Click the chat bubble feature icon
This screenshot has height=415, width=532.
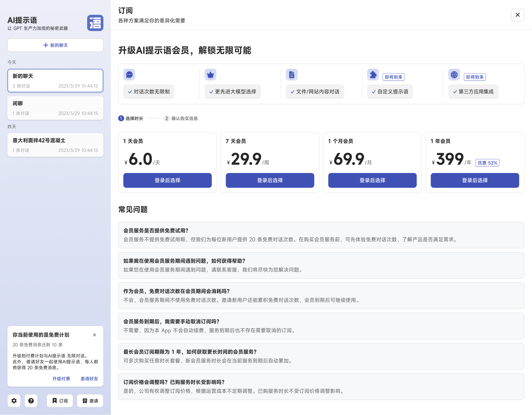coord(129,75)
